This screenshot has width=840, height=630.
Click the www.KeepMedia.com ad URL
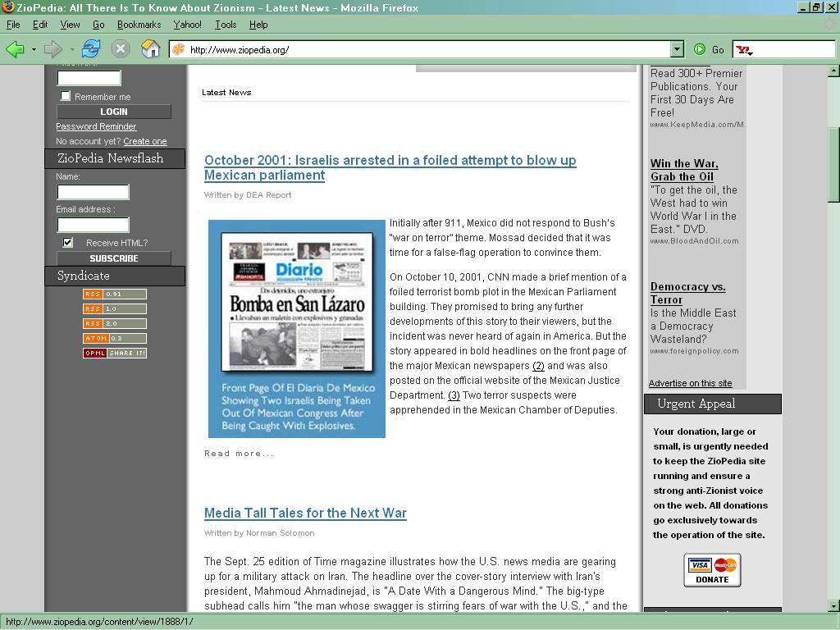click(697, 125)
